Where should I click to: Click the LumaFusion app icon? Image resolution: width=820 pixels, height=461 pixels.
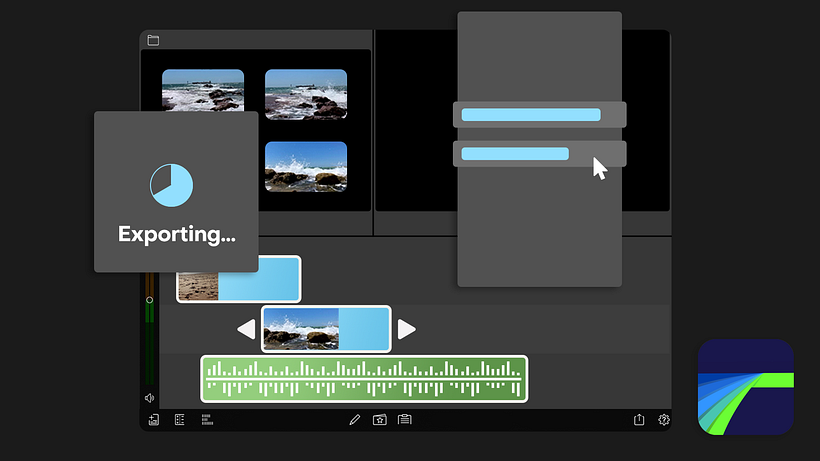pyautogui.click(x=746, y=387)
